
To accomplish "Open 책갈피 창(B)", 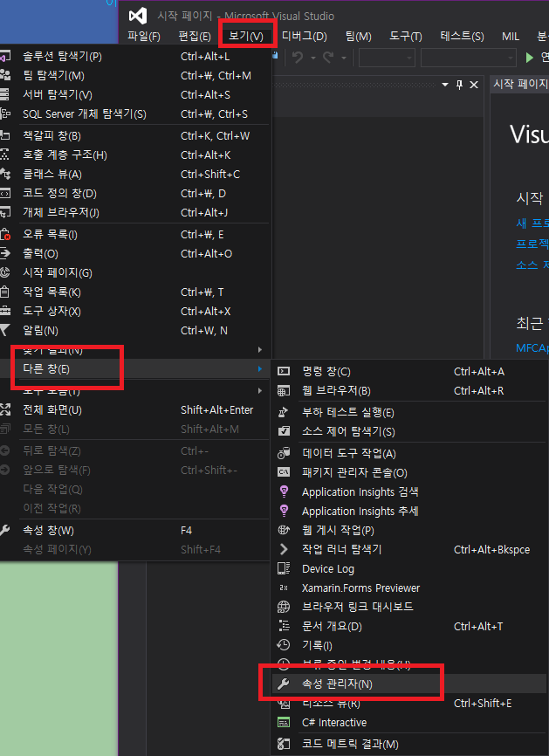I will (135, 136).
